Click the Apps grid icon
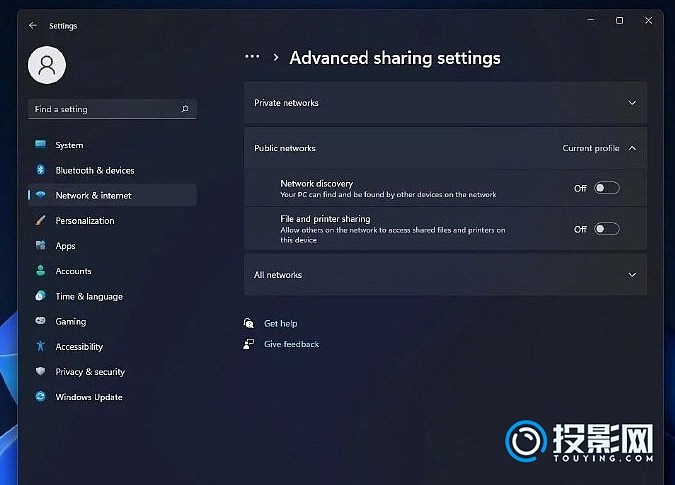 (x=40, y=245)
